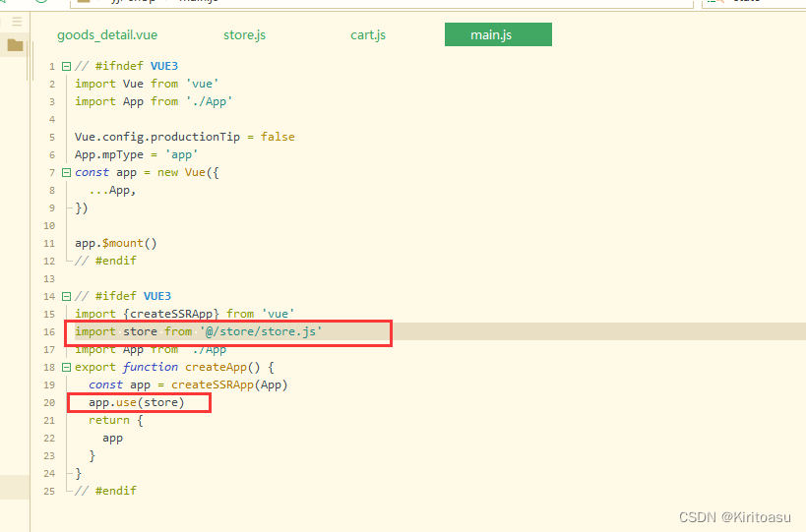Click the 'app.use(store)' line
The height and width of the screenshot is (532, 806).
(136, 402)
